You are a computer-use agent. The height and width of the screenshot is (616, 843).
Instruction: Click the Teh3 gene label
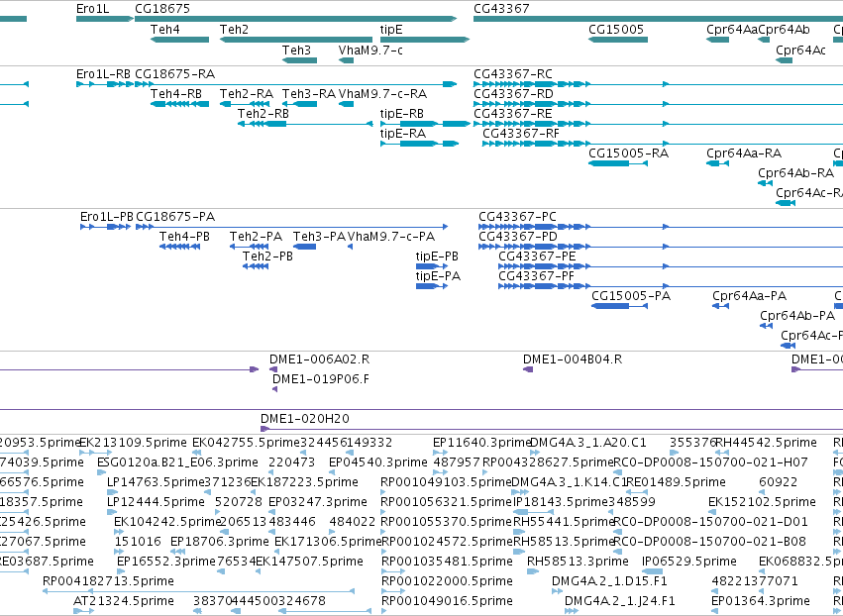[x=297, y=50]
